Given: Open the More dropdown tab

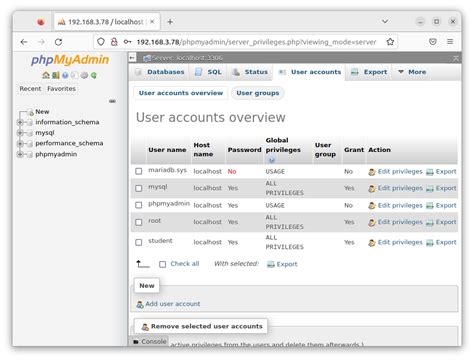Looking at the screenshot, I should [412, 72].
